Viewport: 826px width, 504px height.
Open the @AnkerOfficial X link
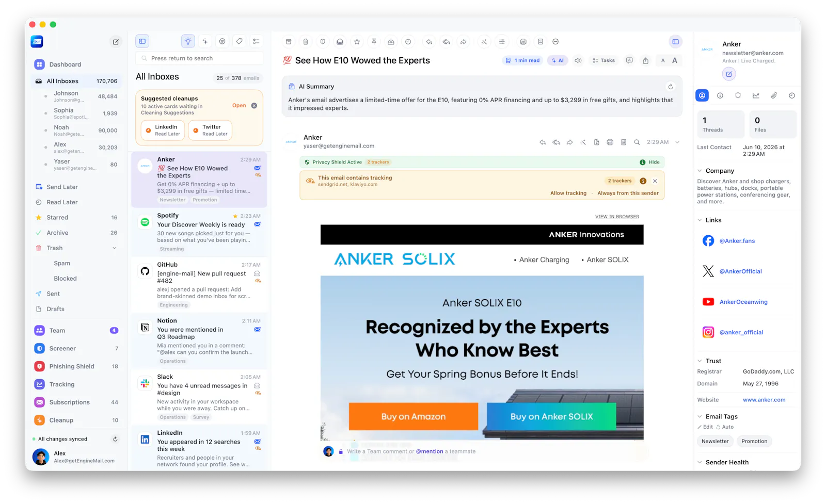coord(740,271)
